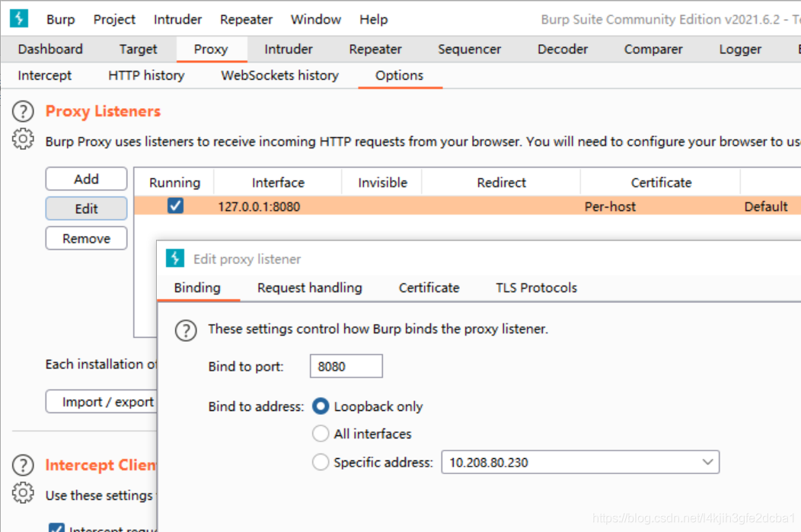Click Edit proxy listener dialog Burp icon
This screenshot has width=801, height=532.
pyautogui.click(x=175, y=258)
